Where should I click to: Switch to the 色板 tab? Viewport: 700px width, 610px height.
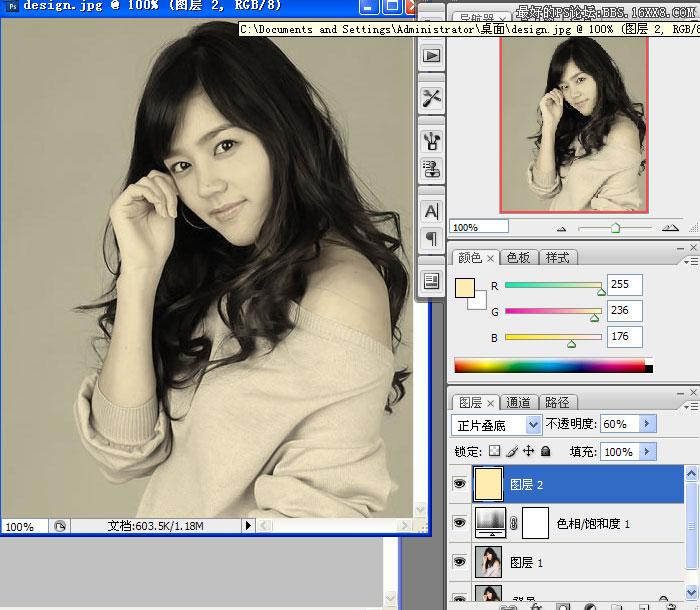click(x=518, y=258)
